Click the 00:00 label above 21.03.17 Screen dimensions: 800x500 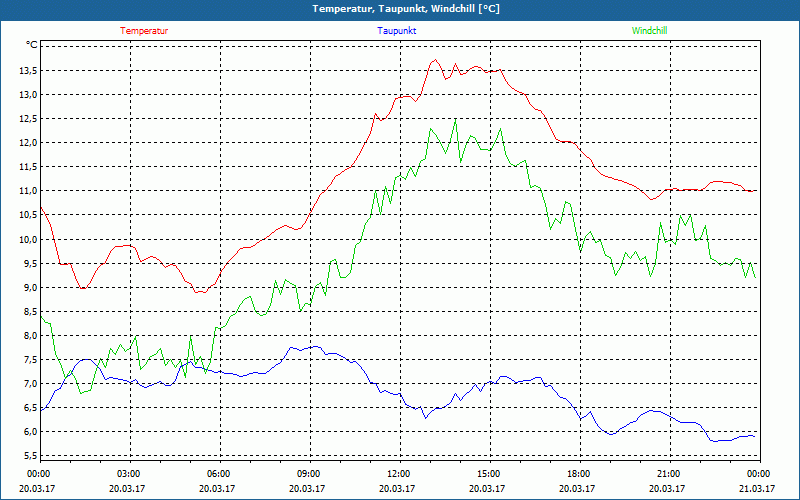759,474
